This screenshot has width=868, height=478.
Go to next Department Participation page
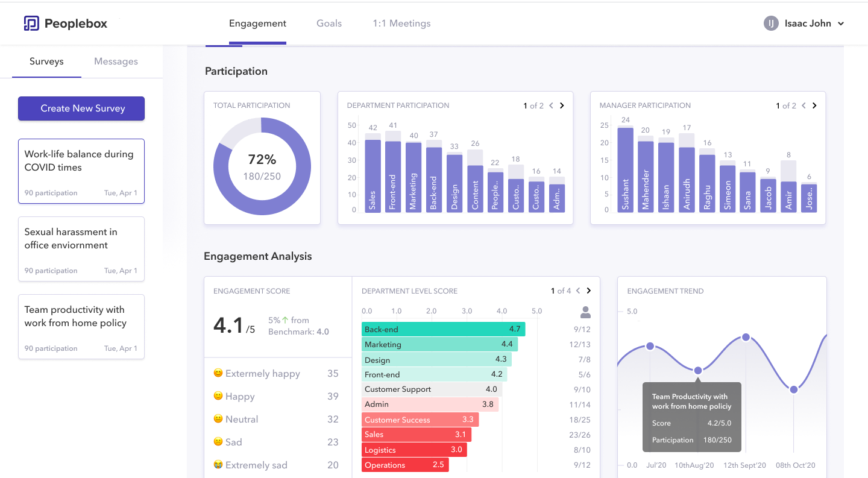(x=562, y=105)
